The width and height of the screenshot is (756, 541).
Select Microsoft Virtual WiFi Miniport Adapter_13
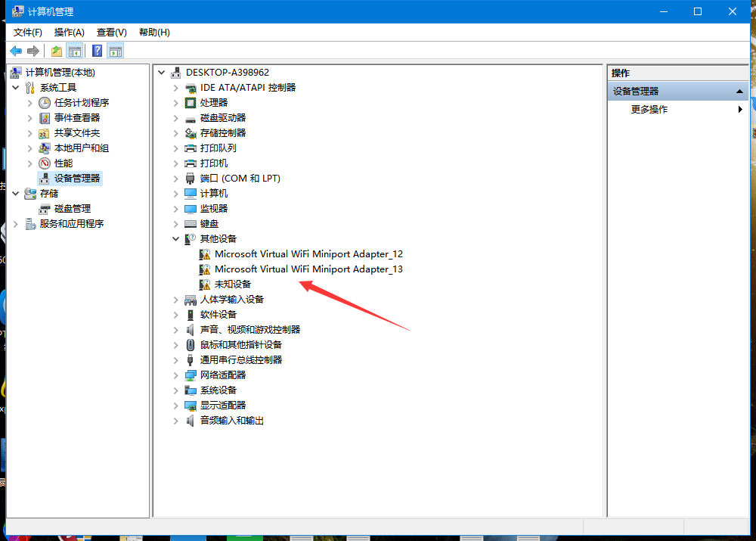click(x=308, y=269)
